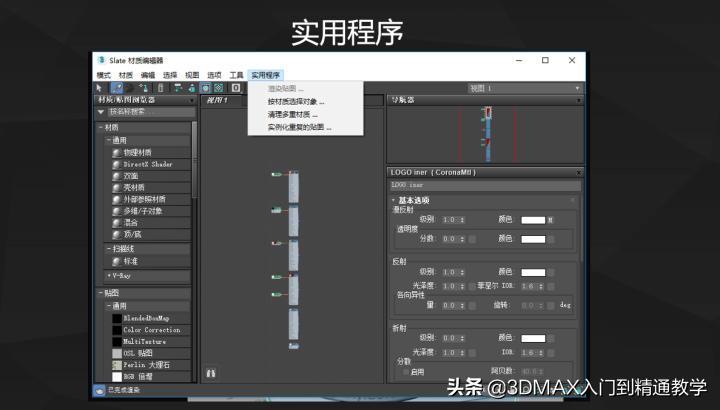Select the 顶/底 top/bottom material
720x410 pixels.
[151, 234]
